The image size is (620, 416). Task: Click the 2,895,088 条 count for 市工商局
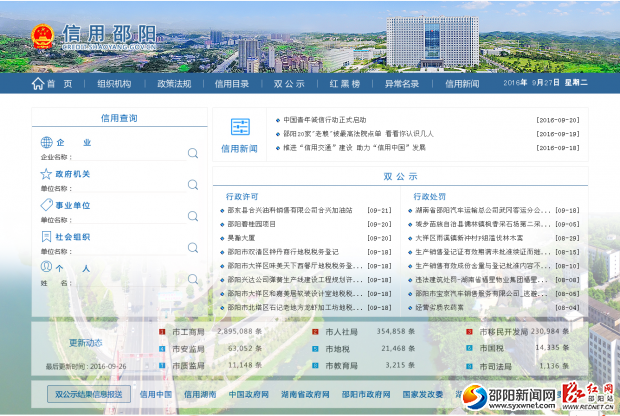(x=240, y=331)
